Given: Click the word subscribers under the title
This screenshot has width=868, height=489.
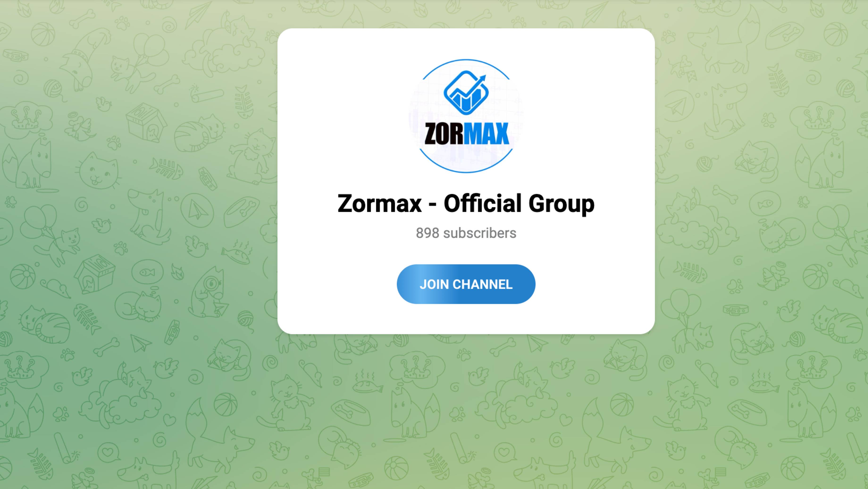Looking at the screenshot, I should tap(480, 233).
